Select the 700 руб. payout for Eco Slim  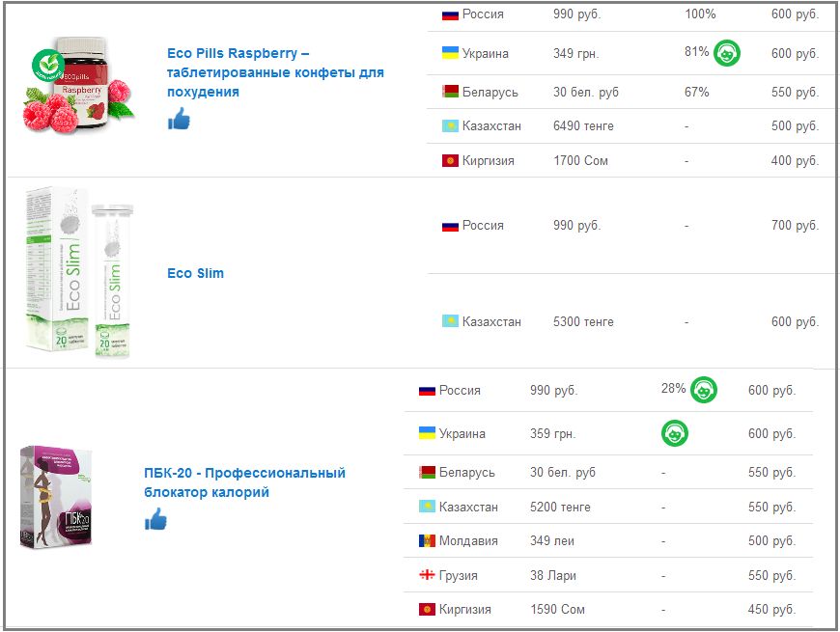[x=795, y=225]
